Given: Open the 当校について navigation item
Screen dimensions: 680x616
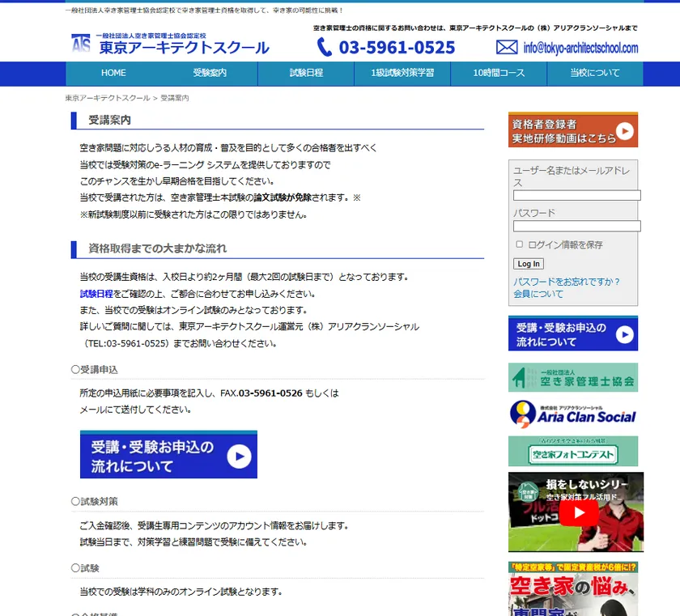Looking at the screenshot, I should pos(593,73).
